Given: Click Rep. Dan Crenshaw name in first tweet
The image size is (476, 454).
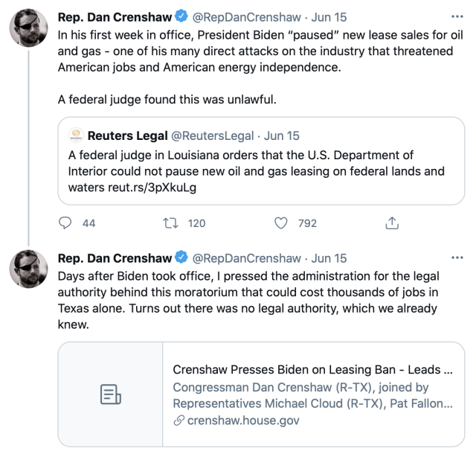Looking at the screenshot, I should [x=115, y=15].
